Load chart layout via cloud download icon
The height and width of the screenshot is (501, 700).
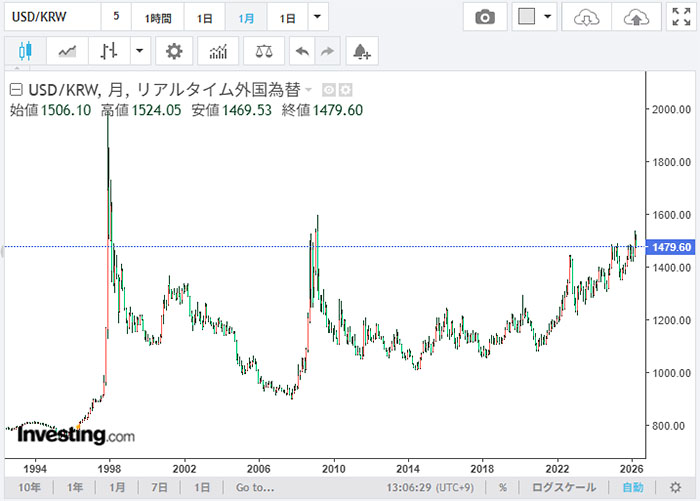point(586,17)
